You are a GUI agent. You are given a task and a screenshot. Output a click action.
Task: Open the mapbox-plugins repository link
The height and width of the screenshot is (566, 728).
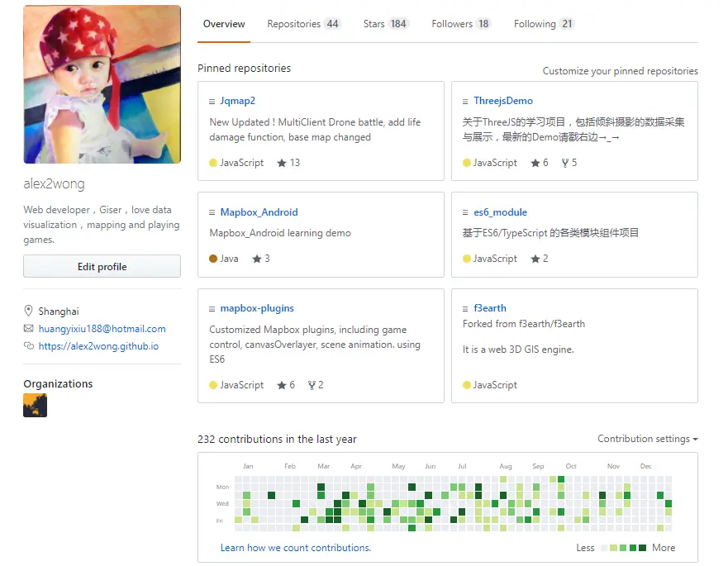tap(257, 308)
